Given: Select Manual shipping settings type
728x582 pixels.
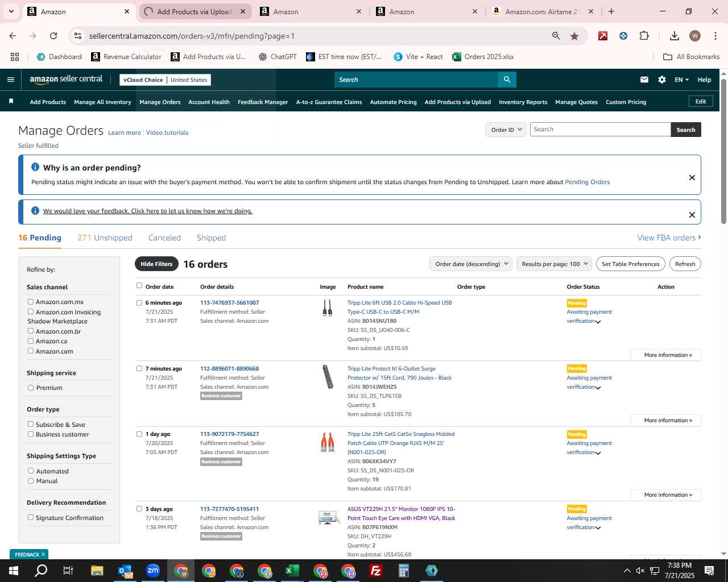Looking at the screenshot, I should (x=31, y=481).
